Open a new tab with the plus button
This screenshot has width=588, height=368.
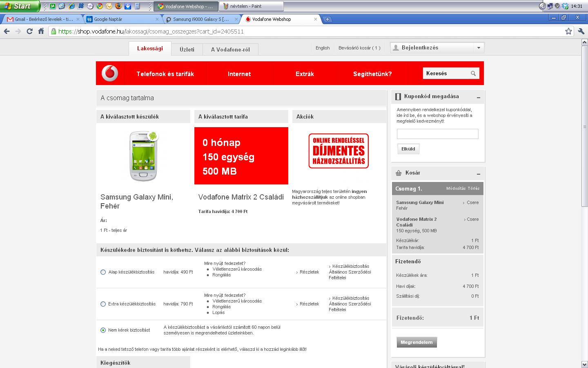(327, 19)
